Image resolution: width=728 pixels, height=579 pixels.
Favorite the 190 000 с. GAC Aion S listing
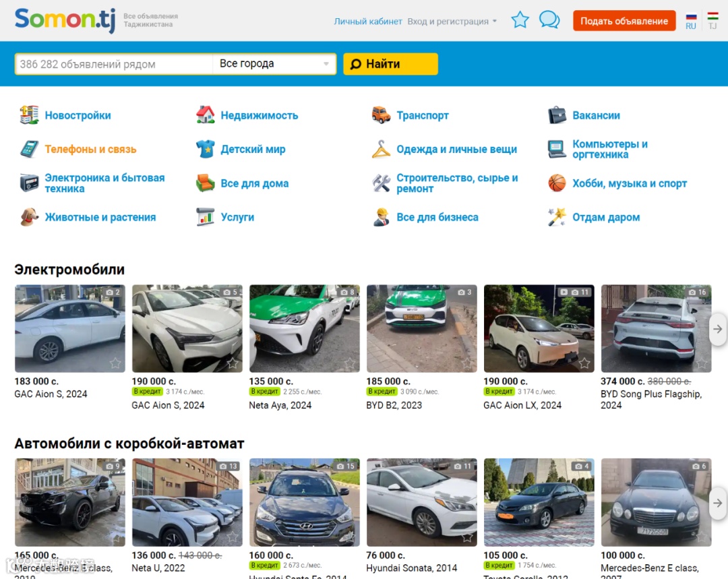233,363
